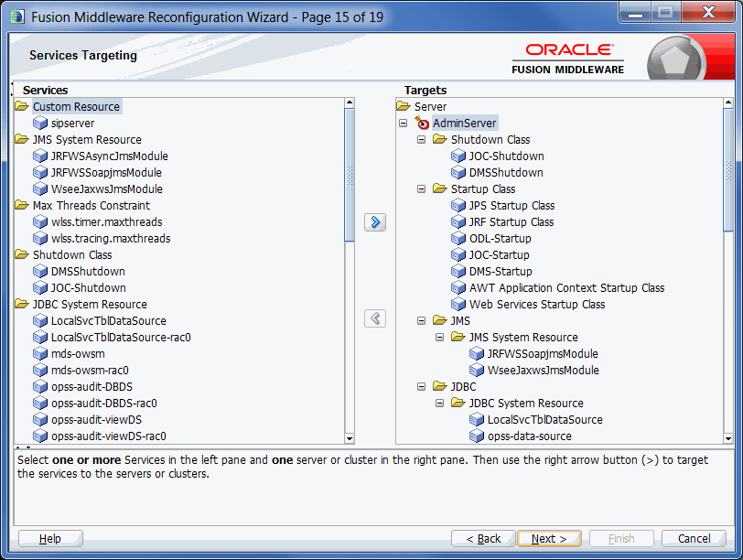Collapse the Startup Class node in Targets
Image resolution: width=743 pixels, height=560 pixels.
[421, 189]
